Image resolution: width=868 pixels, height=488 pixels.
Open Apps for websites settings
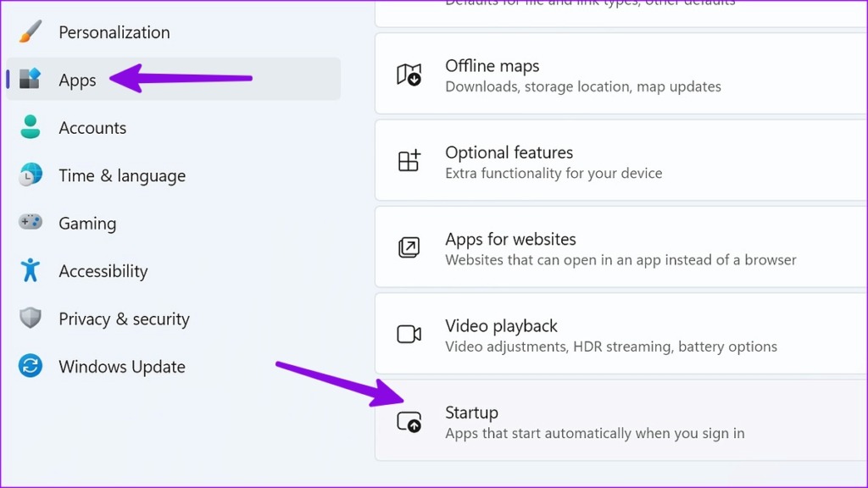593,248
